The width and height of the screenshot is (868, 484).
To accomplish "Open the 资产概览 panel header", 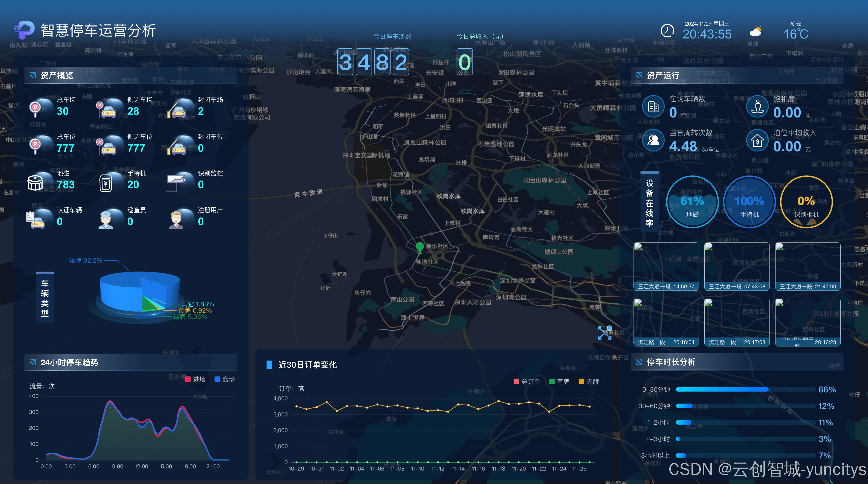I will point(131,75).
